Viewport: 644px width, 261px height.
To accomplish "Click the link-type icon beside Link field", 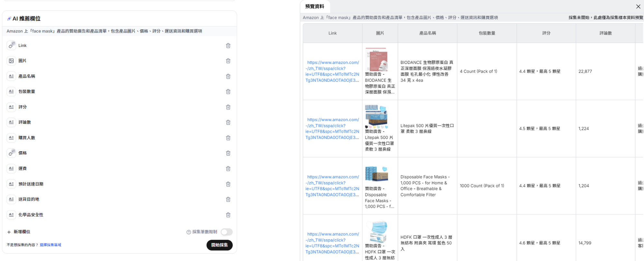I will click(x=11, y=45).
